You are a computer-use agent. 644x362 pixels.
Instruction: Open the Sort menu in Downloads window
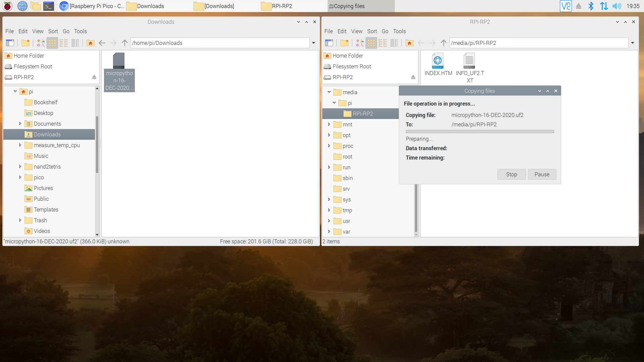point(53,31)
